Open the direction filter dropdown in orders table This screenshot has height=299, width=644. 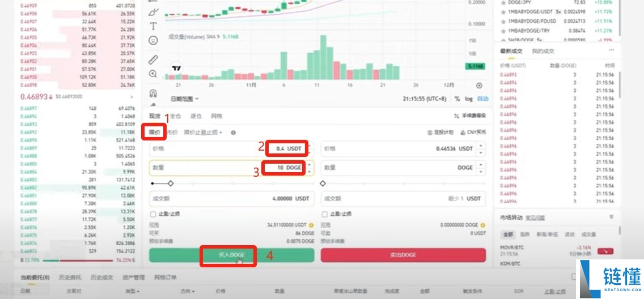pos(187,291)
